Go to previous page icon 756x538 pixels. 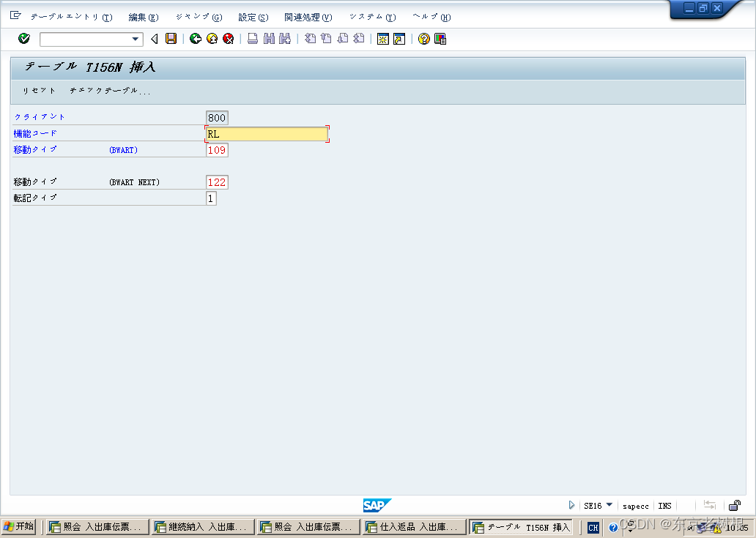(x=327, y=39)
